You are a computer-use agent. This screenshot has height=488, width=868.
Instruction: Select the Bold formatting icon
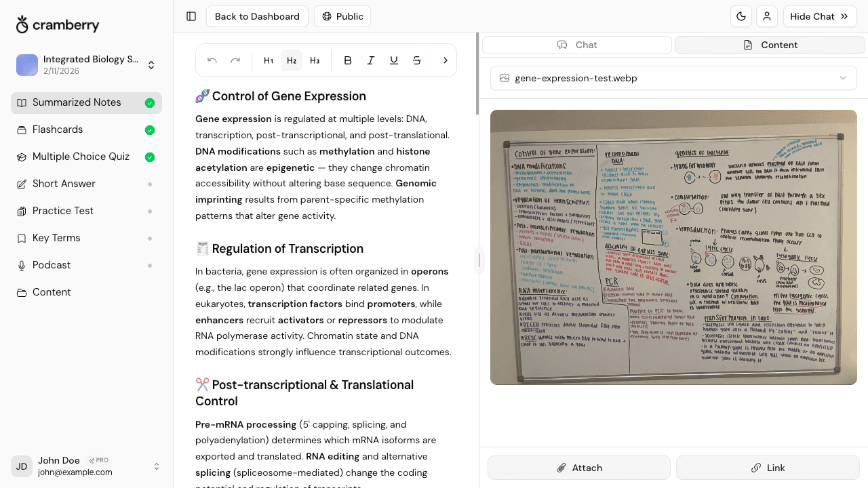(x=348, y=60)
